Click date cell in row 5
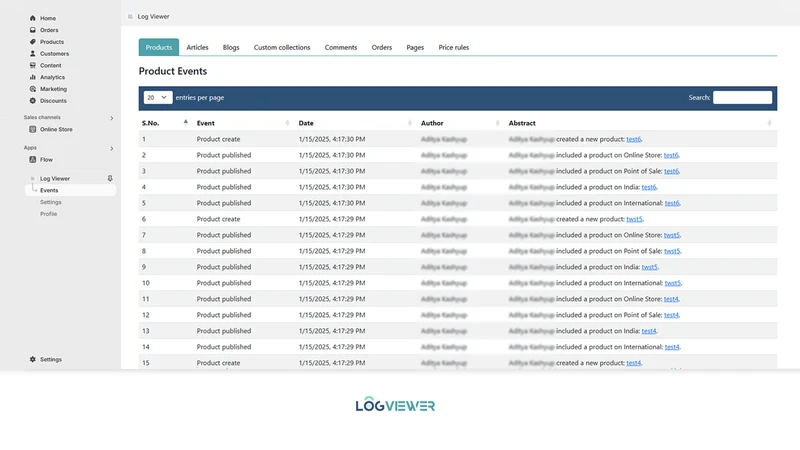This screenshot has height=450, width=800. coord(332,203)
